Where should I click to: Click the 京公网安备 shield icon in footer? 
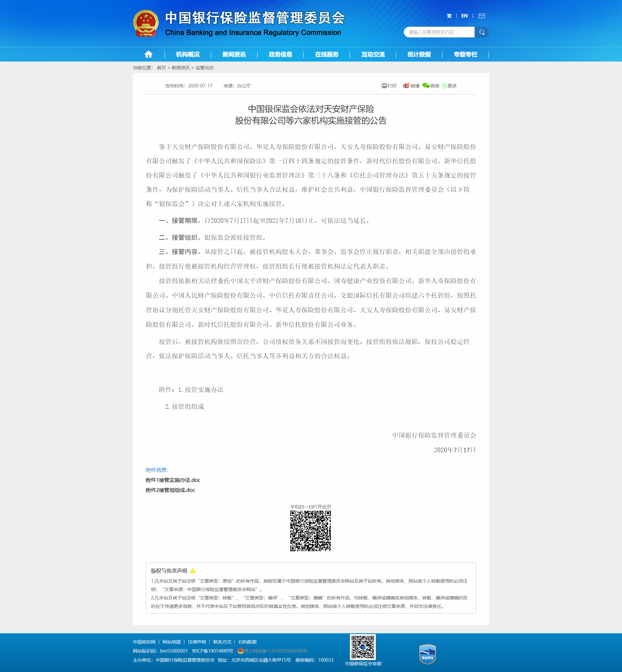[x=240, y=651]
